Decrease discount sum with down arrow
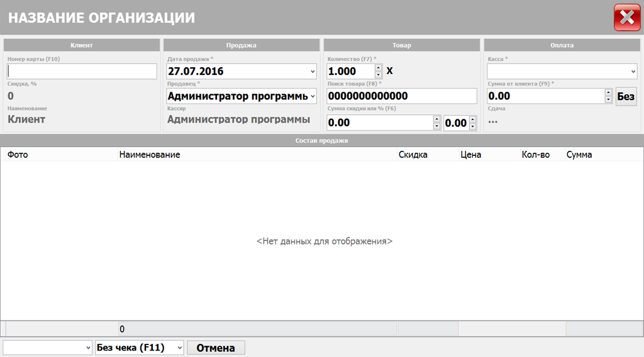The width and height of the screenshot is (644, 357). pyautogui.click(x=436, y=126)
